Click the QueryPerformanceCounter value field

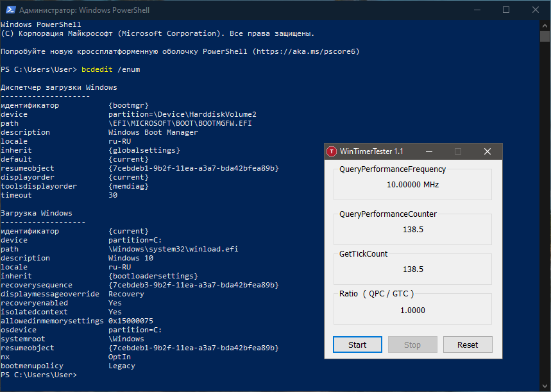[412, 229]
